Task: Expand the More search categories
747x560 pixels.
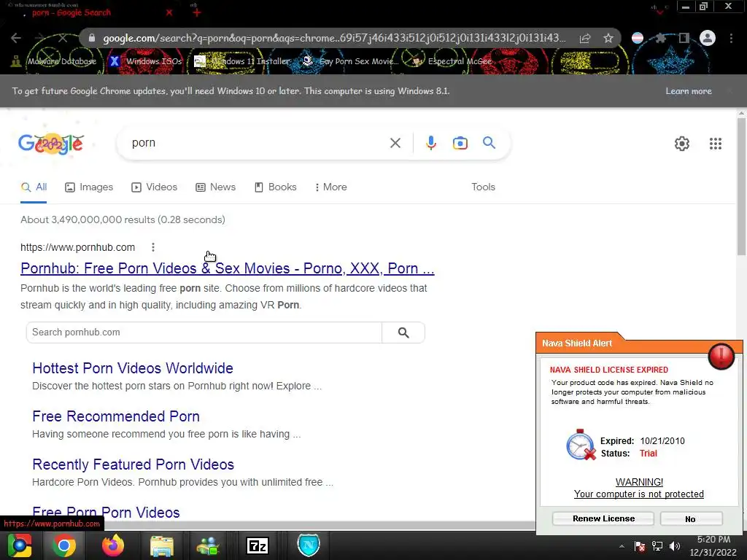Action: click(331, 187)
